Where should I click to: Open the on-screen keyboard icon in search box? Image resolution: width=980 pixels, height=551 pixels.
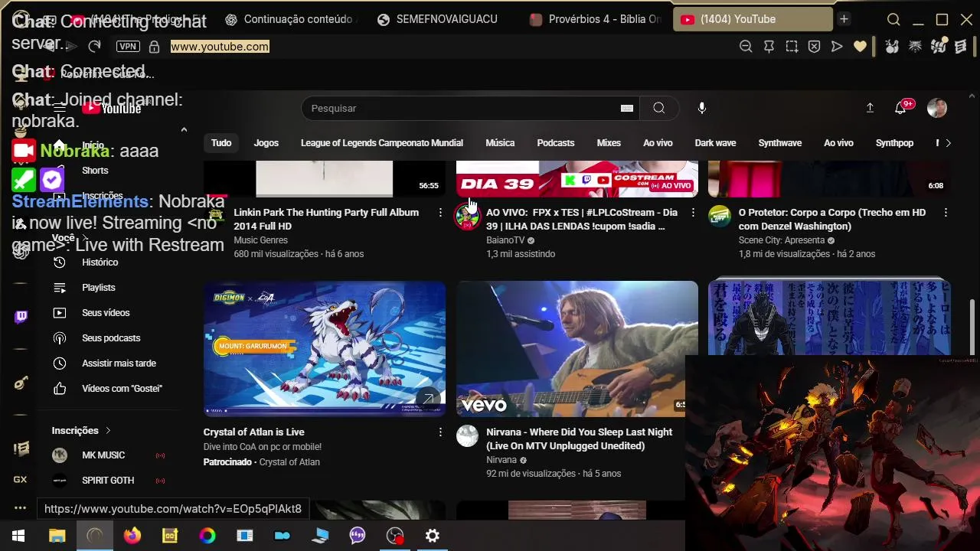pyautogui.click(x=627, y=108)
